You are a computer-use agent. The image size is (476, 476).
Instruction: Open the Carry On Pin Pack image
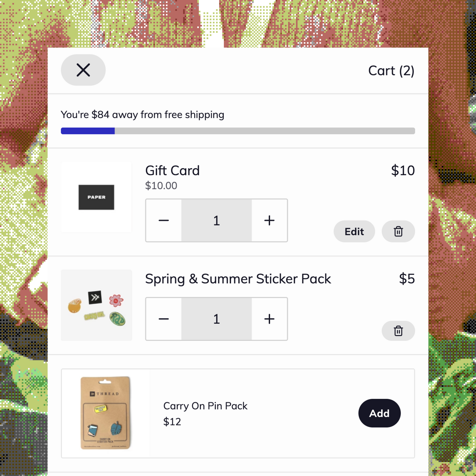point(106,413)
